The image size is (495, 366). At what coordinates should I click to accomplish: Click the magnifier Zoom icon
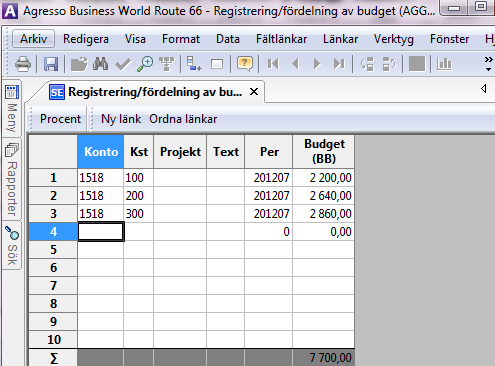tap(145, 64)
